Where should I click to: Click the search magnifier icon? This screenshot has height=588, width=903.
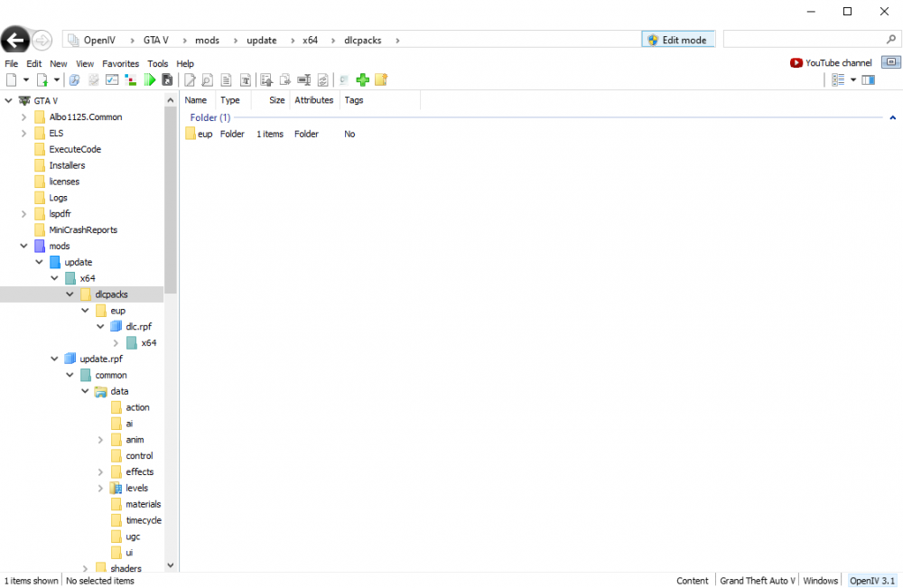pos(891,39)
